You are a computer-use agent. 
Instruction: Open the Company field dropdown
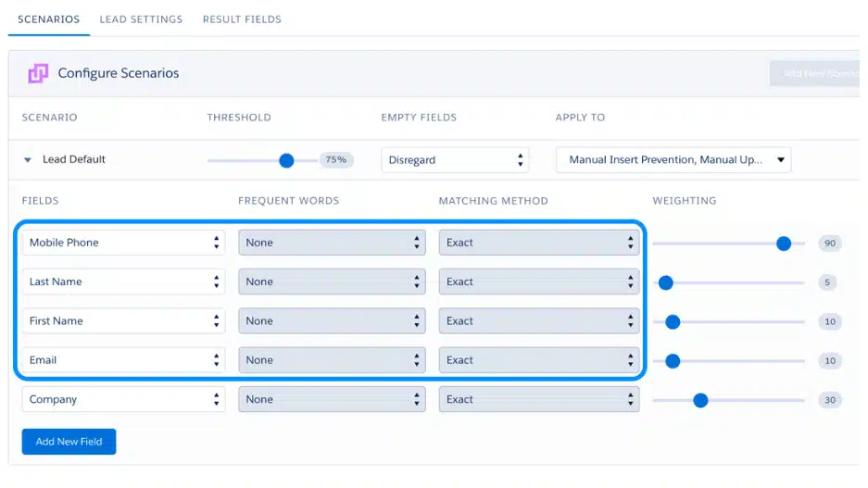[x=123, y=399]
